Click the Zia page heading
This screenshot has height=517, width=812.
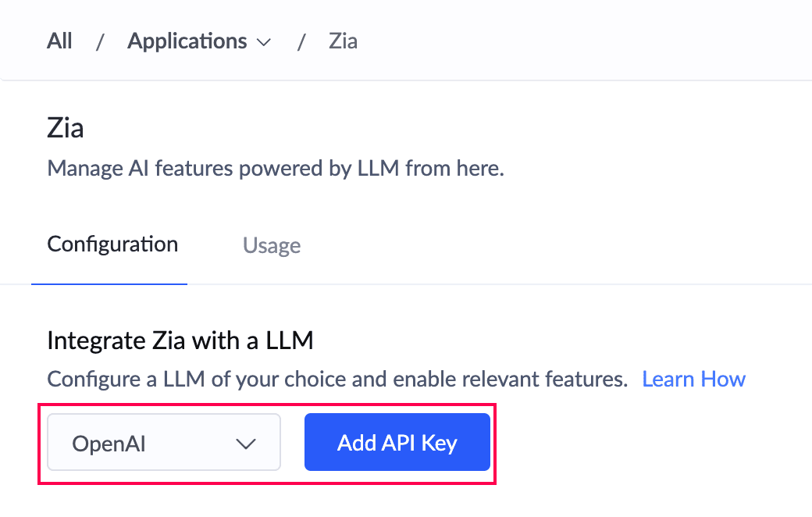coord(66,128)
